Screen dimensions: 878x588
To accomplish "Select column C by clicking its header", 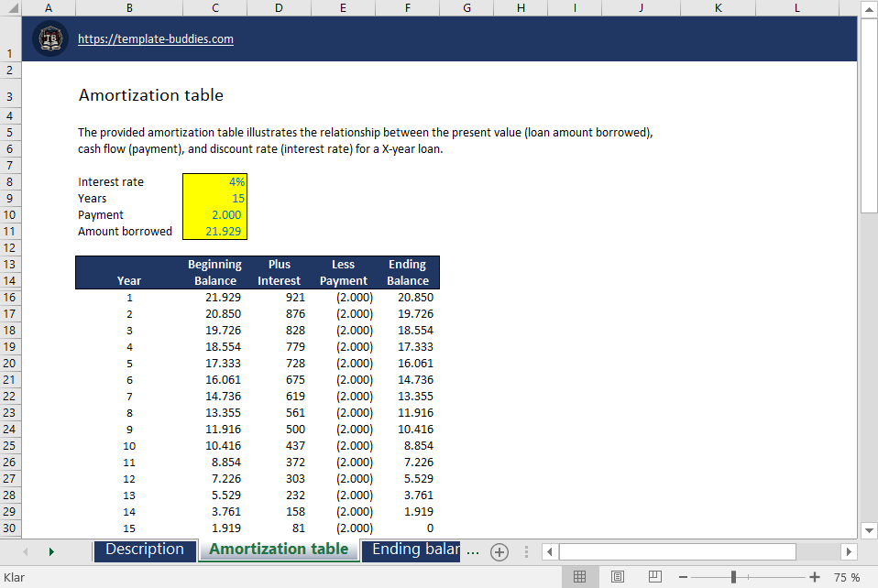I will pyautogui.click(x=214, y=8).
